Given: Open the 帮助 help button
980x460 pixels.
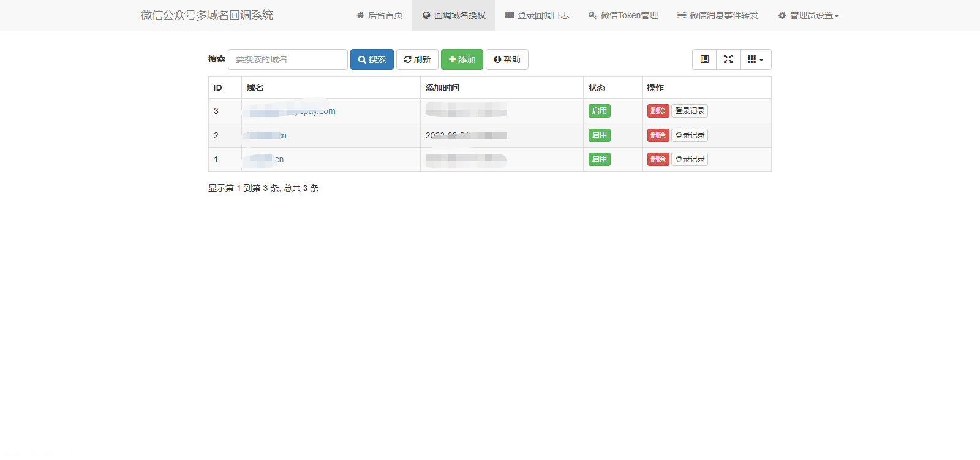Looking at the screenshot, I should click(507, 59).
